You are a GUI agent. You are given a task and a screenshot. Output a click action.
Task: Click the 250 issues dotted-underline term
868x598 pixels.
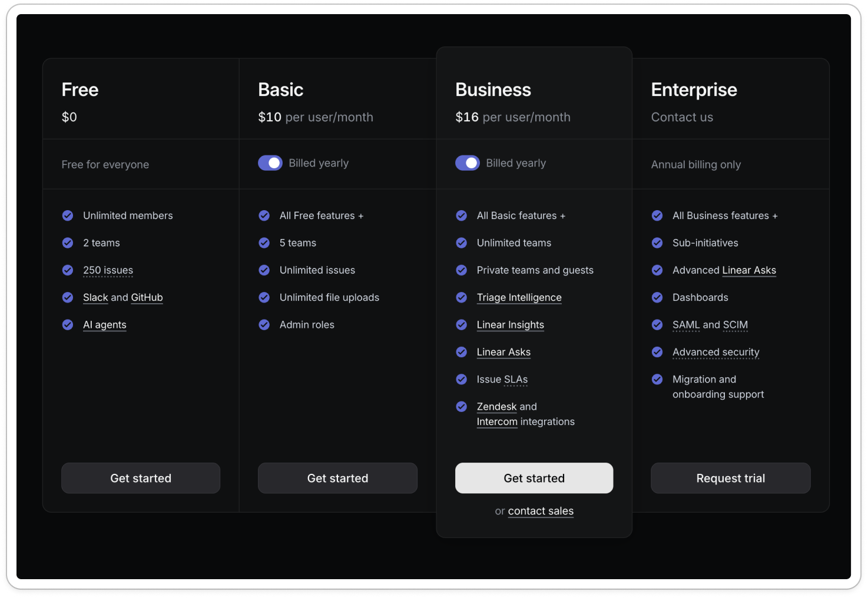click(x=108, y=270)
